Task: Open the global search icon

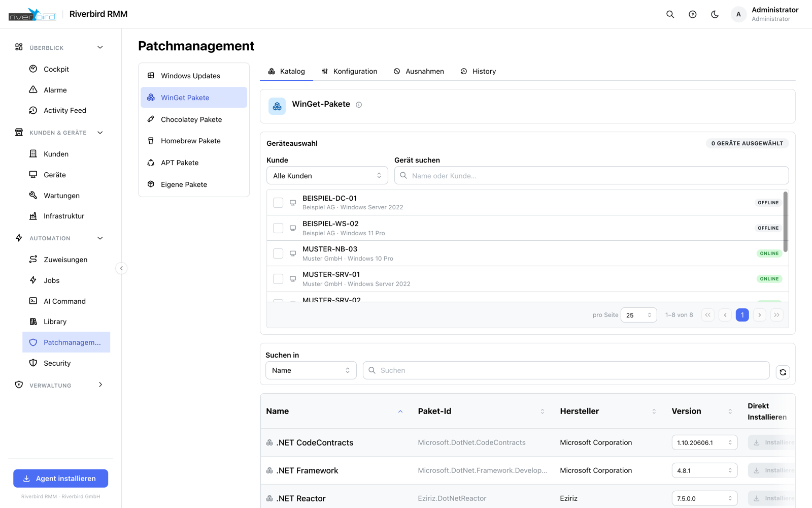Action: (x=670, y=14)
